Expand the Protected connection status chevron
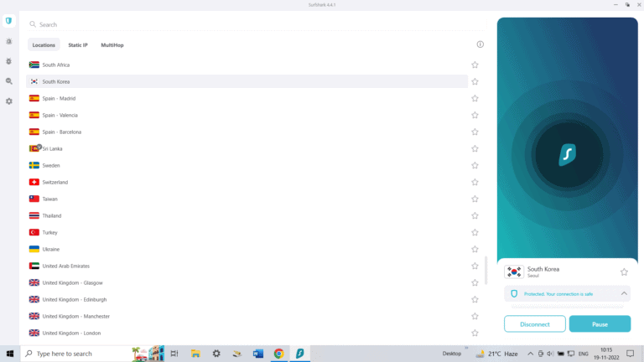Viewport: 644px width, 362px height. tap(624, 293)
